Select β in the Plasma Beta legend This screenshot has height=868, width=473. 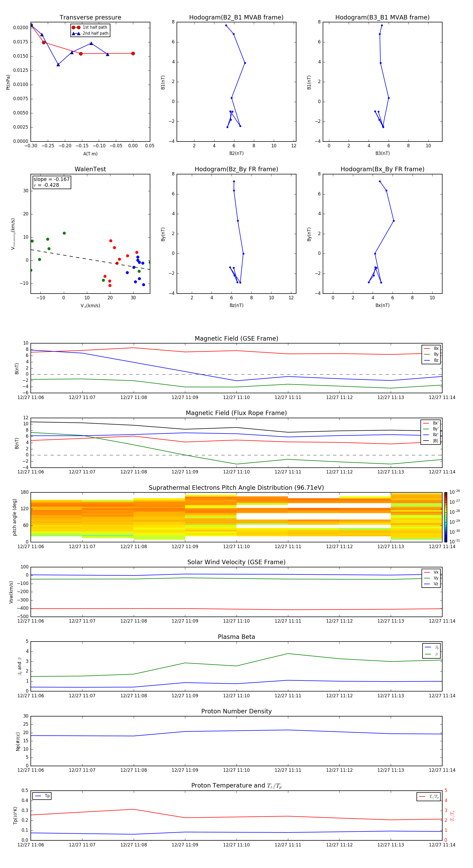click(x=431, y=654)
